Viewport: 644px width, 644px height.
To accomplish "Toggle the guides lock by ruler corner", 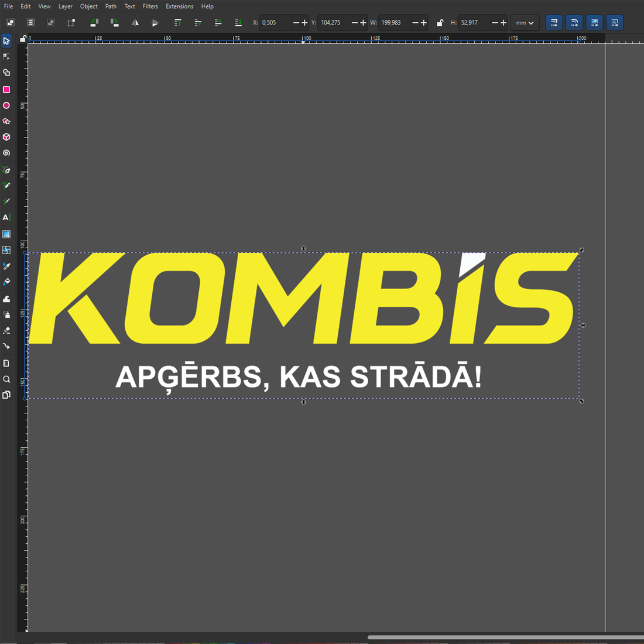I will tap(23, 39).
